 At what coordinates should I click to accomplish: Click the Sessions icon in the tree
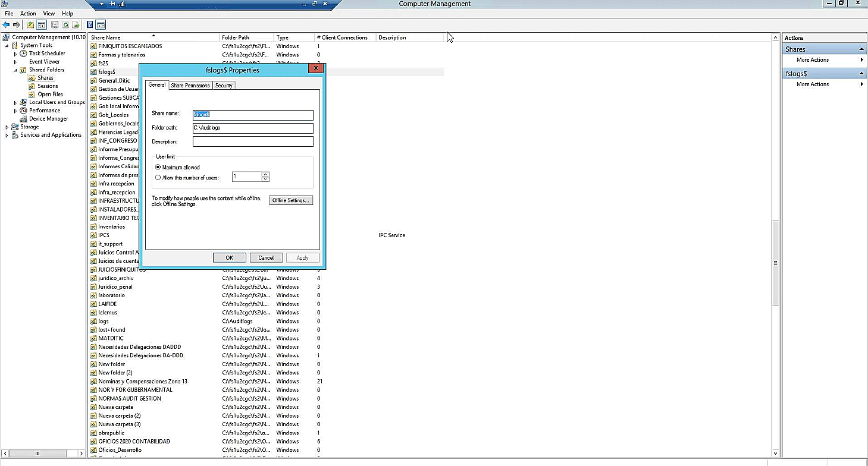pyautogui.click(x=33, y=86)
